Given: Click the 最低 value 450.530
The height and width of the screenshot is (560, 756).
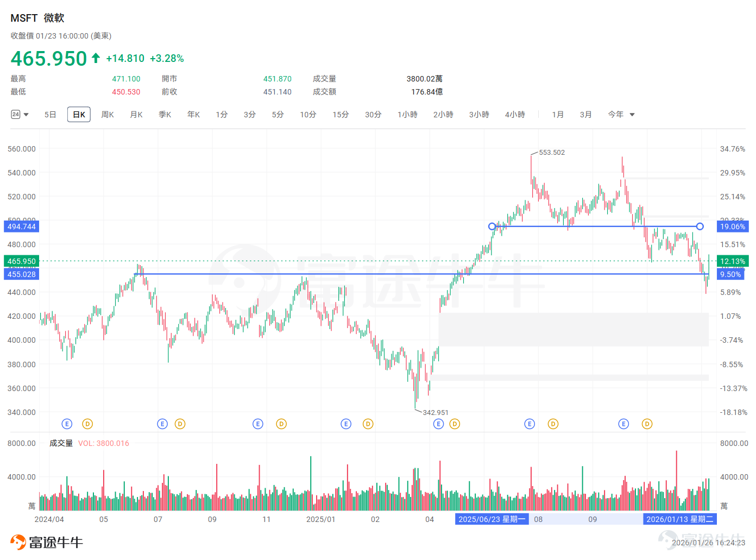Looking at the screenshot, I should pyautogui.click(x=126, y=92).
